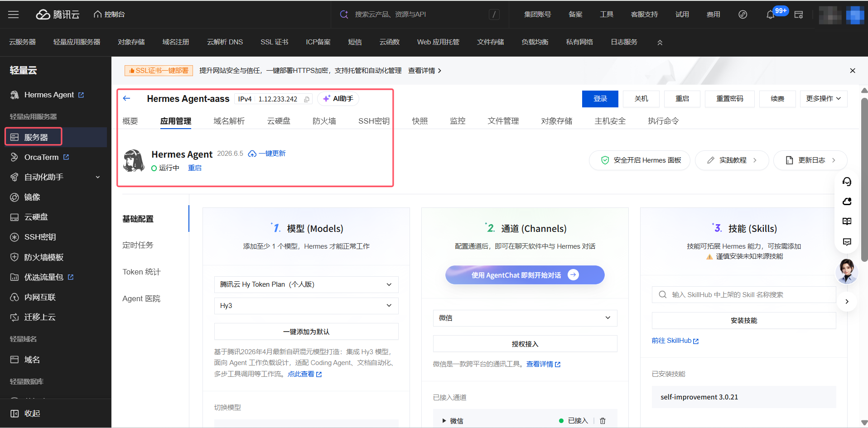
Task: Expand the connected 微信 channel row
Action: click(444, 421)
